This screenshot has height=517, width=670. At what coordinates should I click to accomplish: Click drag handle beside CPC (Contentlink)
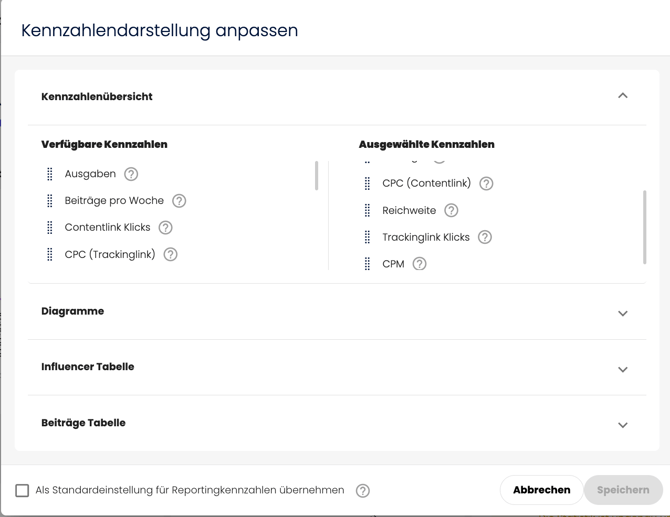point(367,183)
